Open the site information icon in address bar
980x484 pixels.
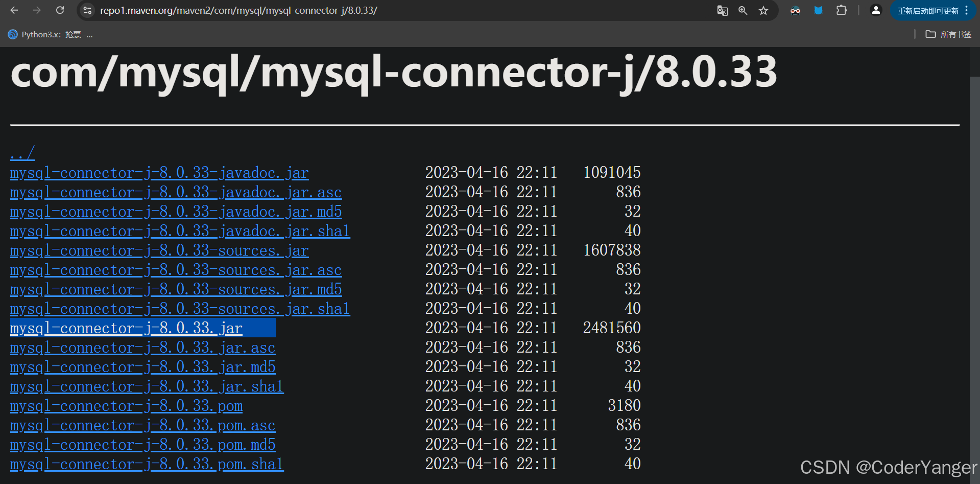coord(87,10)
